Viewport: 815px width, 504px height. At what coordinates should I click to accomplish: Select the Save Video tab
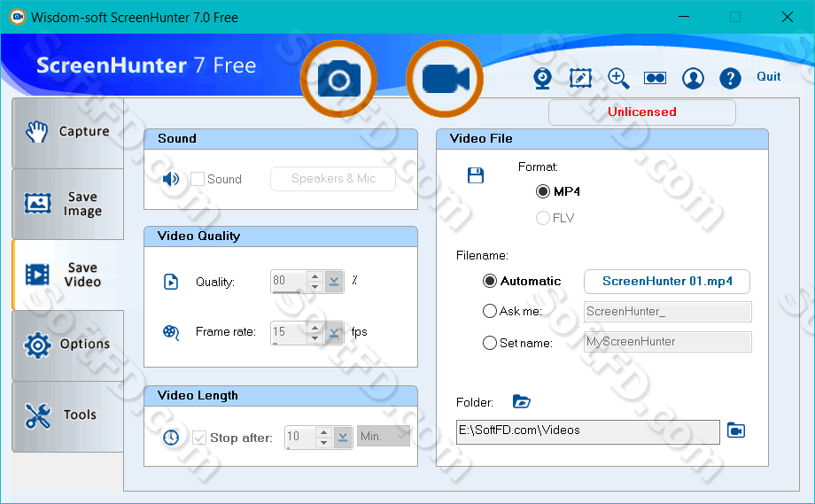(x=68, y=275)
